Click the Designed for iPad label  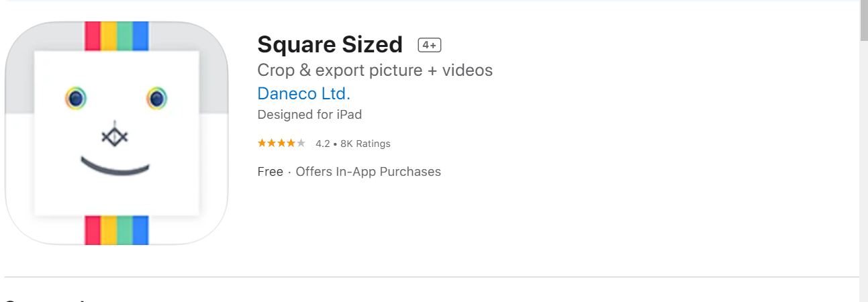[x=309, y=115]
